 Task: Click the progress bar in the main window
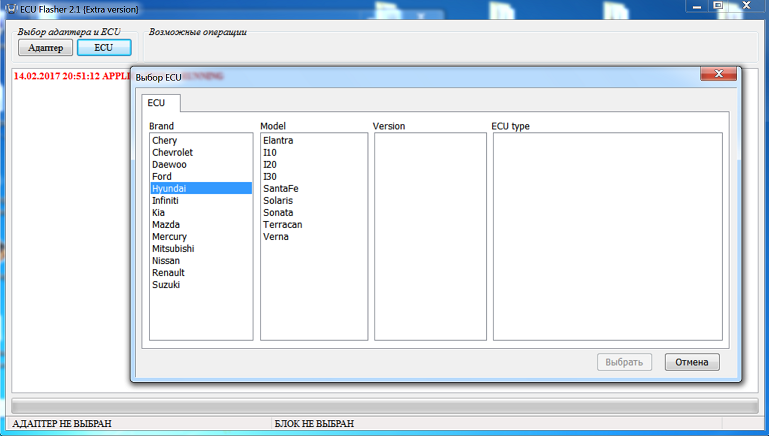click(x=384, y=406)
